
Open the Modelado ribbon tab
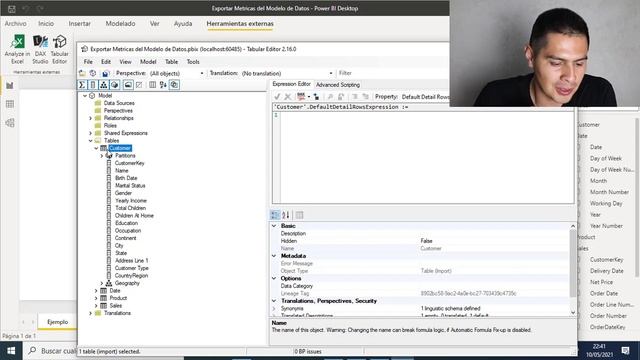(x=120, y=24)
